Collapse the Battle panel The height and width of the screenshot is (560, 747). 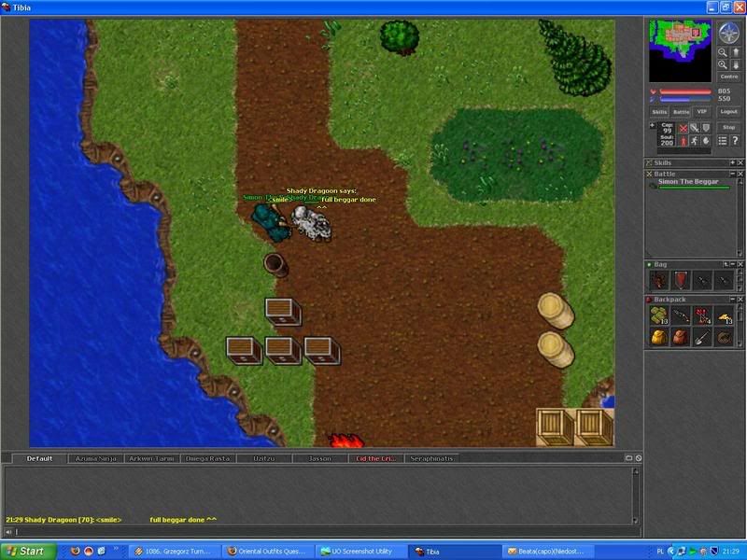pos(733,175)
